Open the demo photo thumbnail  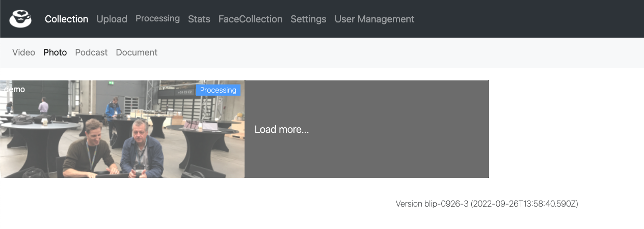pos(122,129)
